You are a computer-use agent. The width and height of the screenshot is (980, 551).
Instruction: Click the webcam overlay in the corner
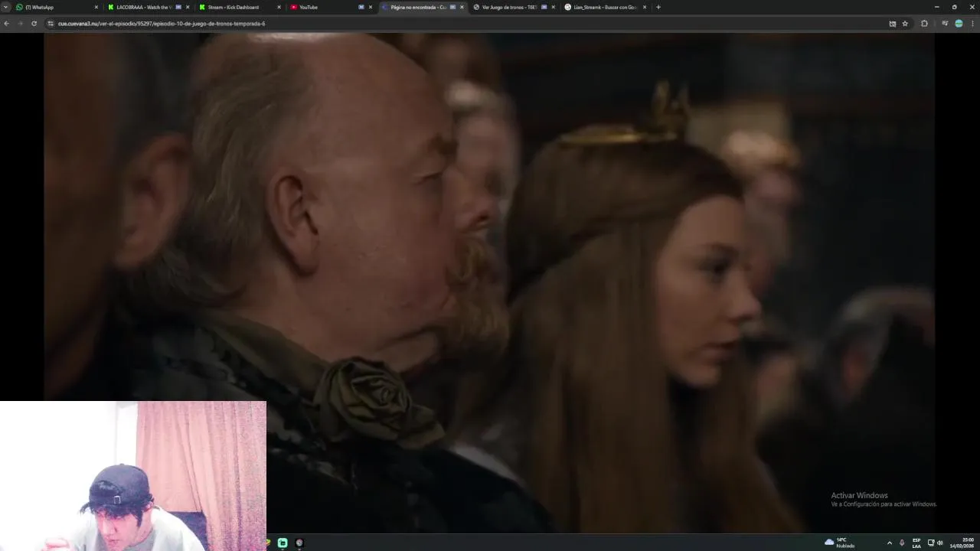133,475
